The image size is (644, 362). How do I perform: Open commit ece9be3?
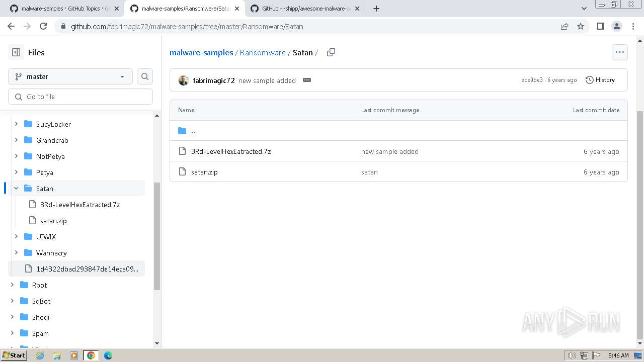[x=532, y=80]
